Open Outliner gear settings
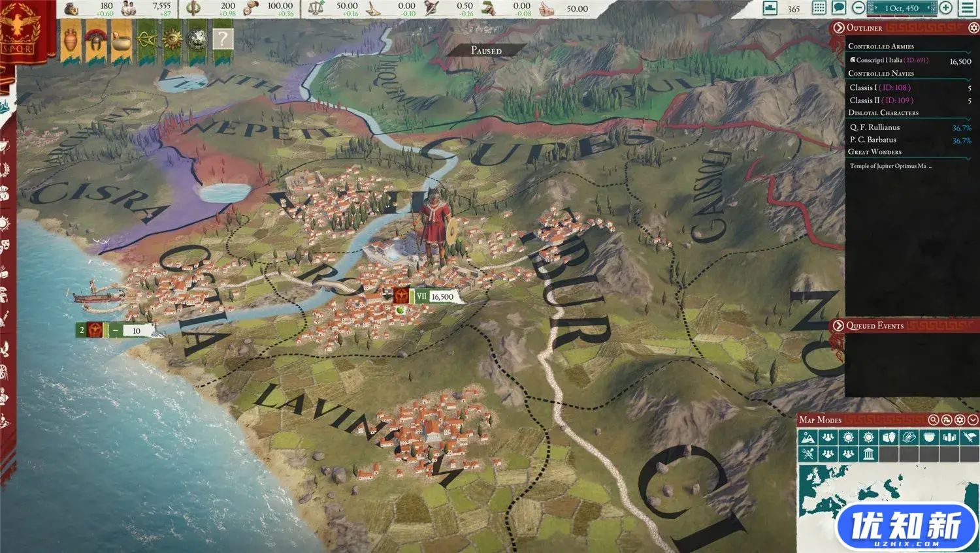This screenshot has width=980, height=553. [973, 28]
